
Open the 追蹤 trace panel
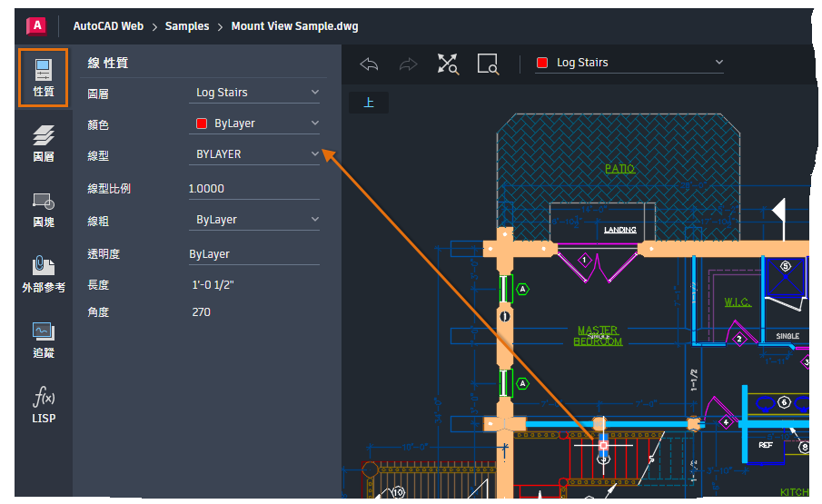(44, 340)
